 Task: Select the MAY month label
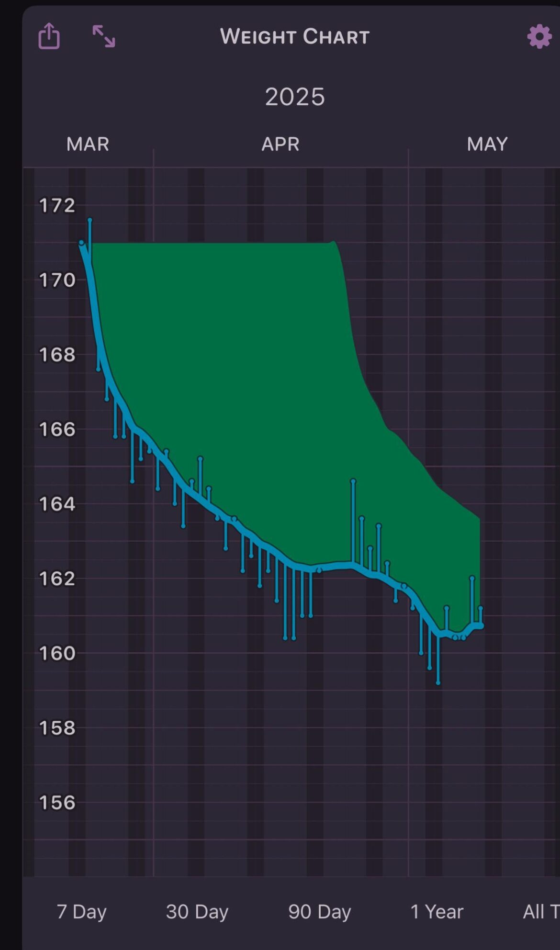point(487,144)
